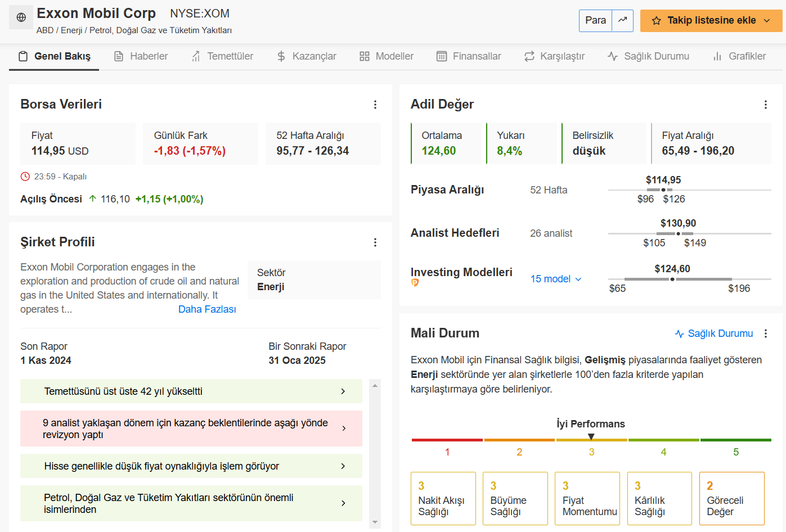Click the Sektör Enerji box
Image resolution: width=786 pixels, height=532 pixels.
[x=314, y=279]
